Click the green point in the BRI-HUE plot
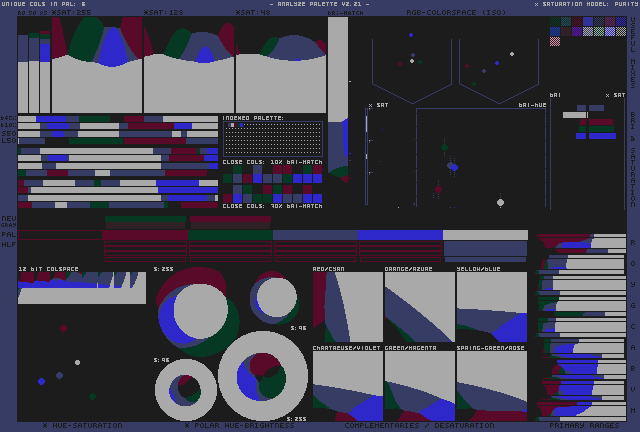Viewport: 640px width, 432px height. (444, 147)
